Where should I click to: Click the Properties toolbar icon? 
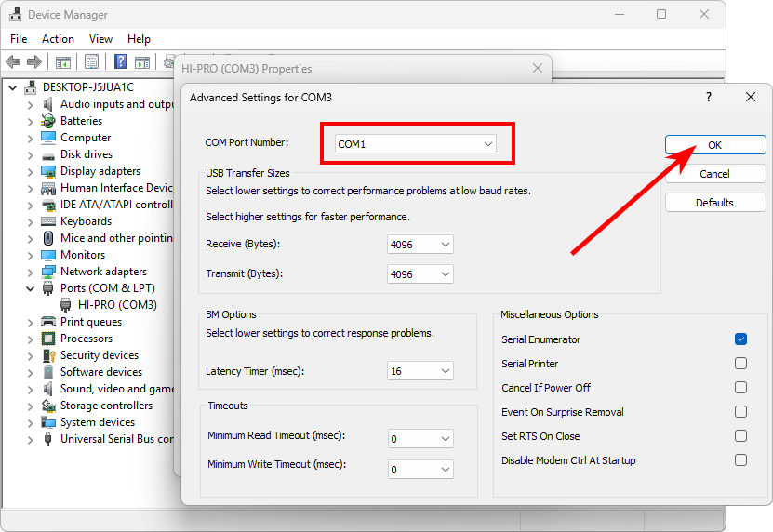click(91, 62)
